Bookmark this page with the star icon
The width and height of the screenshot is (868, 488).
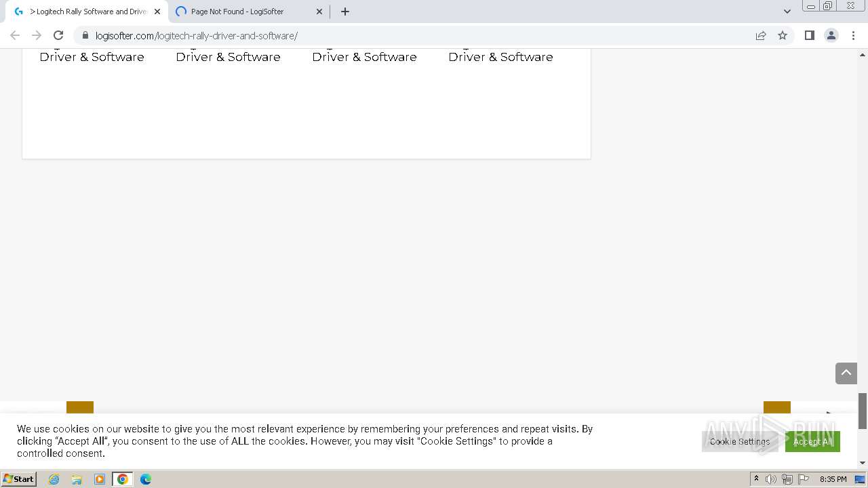coord(783,35)
